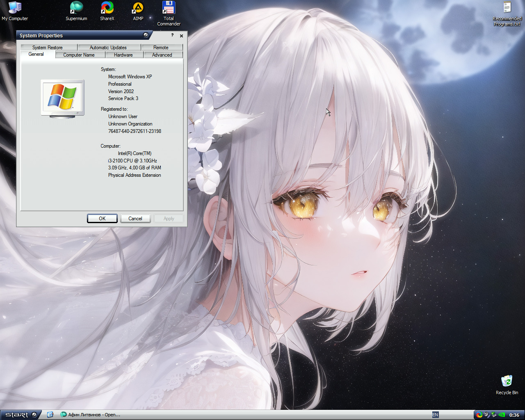Click the quick launch icon beside Start
Viewport: 525px width, 420px height.
point(50,415)
